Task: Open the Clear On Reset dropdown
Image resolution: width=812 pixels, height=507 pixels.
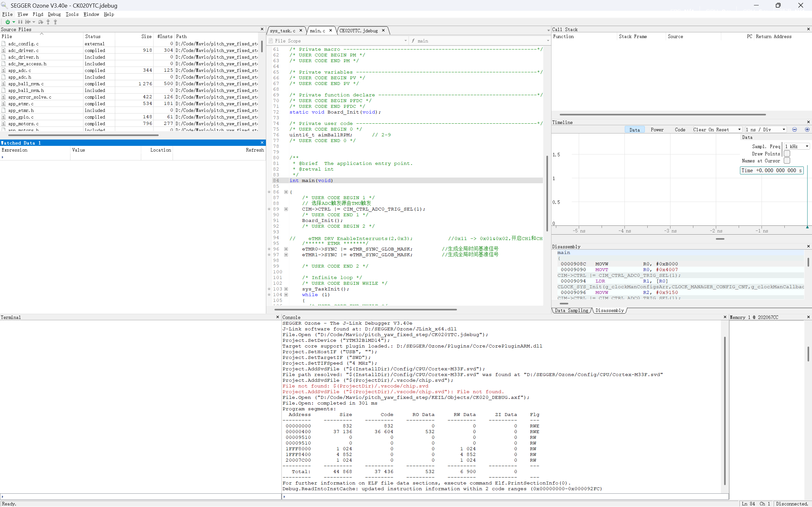Action: click(x=717, y=130)
